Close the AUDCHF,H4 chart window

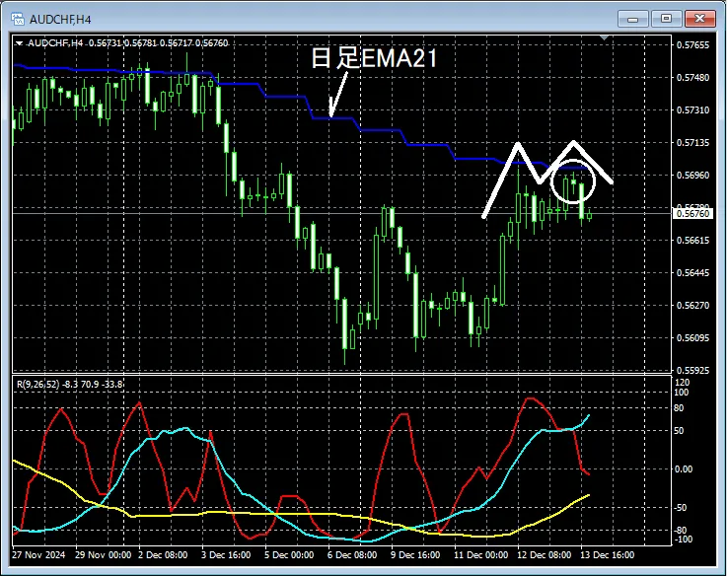pos(700,19)
